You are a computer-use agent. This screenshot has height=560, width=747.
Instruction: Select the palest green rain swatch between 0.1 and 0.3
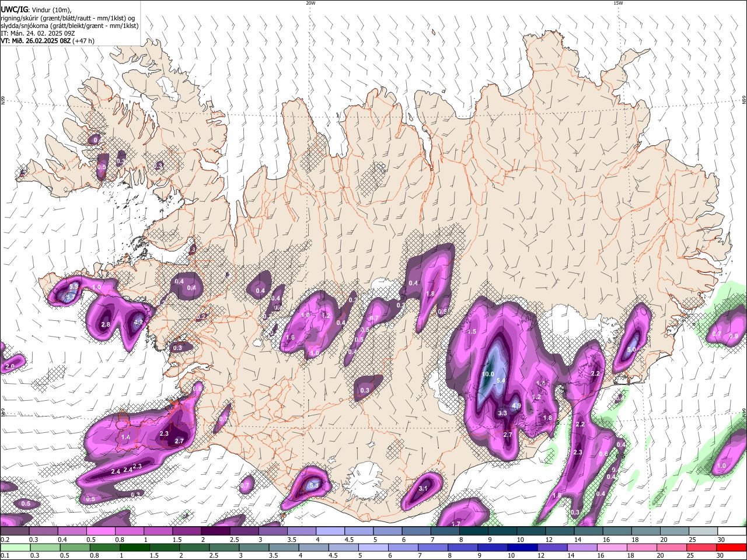(x=14, y=547)
